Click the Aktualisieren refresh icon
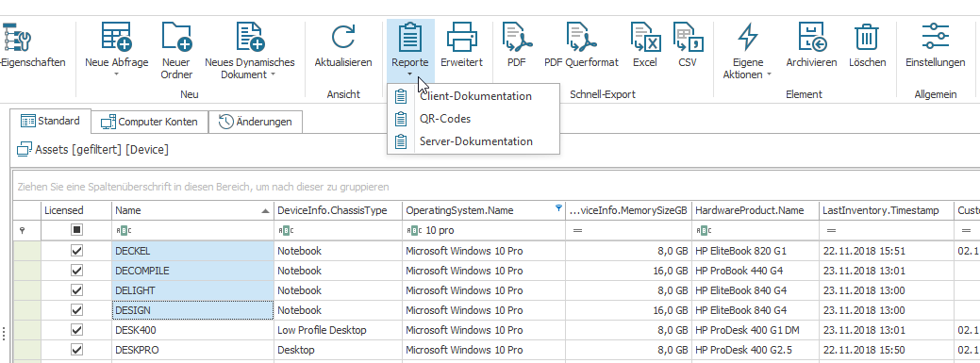The height and width of the screenshot is (363, 980). [x=343, y=37]
